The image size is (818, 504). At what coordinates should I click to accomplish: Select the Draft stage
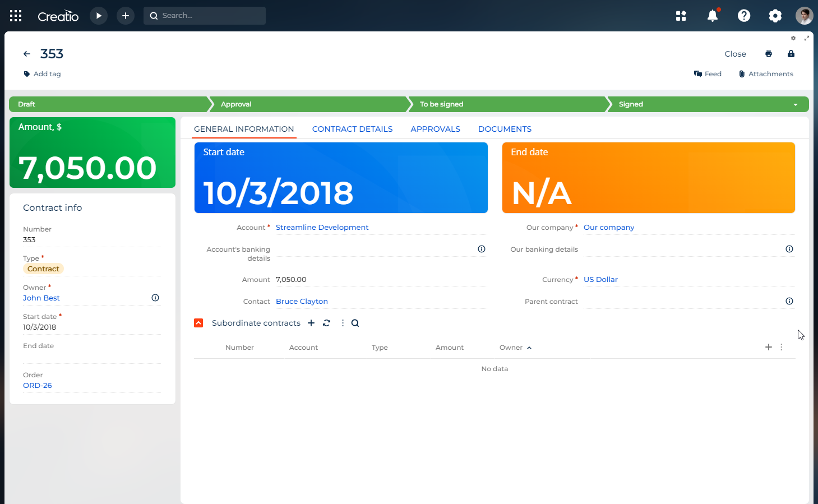tap(109, 104)
